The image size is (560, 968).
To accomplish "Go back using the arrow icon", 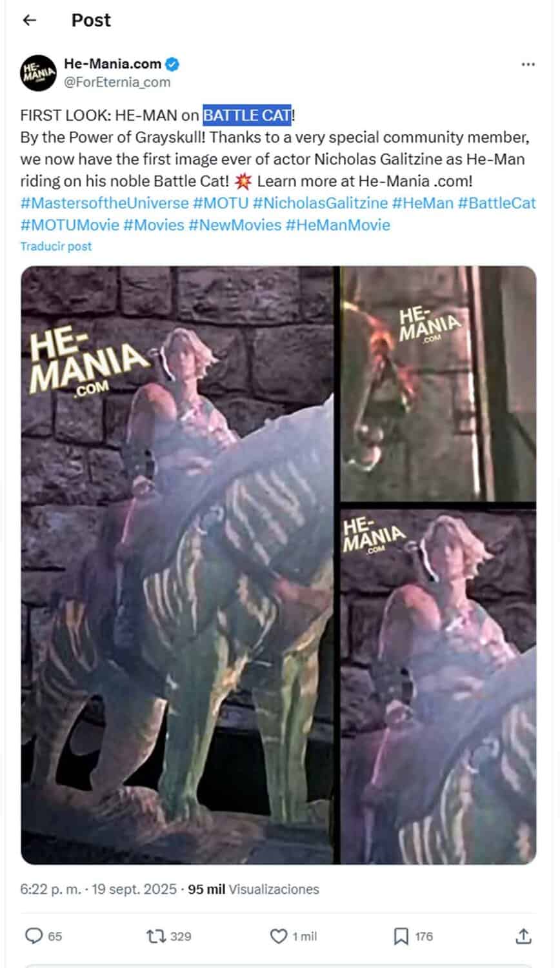I will pyautogui.click(x=29, y=21).
